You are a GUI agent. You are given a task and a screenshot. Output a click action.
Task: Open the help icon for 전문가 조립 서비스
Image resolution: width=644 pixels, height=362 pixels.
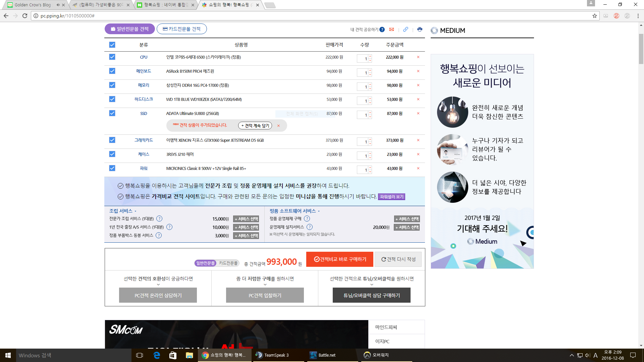point(159,219)
